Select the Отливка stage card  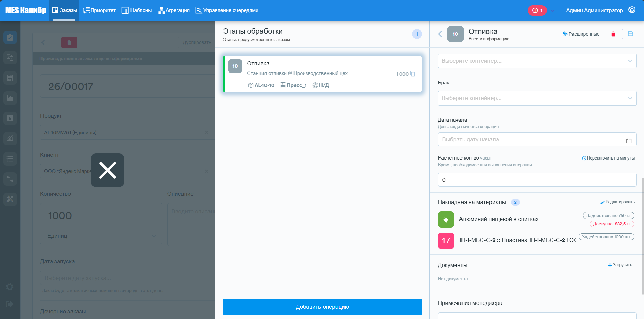pos(322,74)
